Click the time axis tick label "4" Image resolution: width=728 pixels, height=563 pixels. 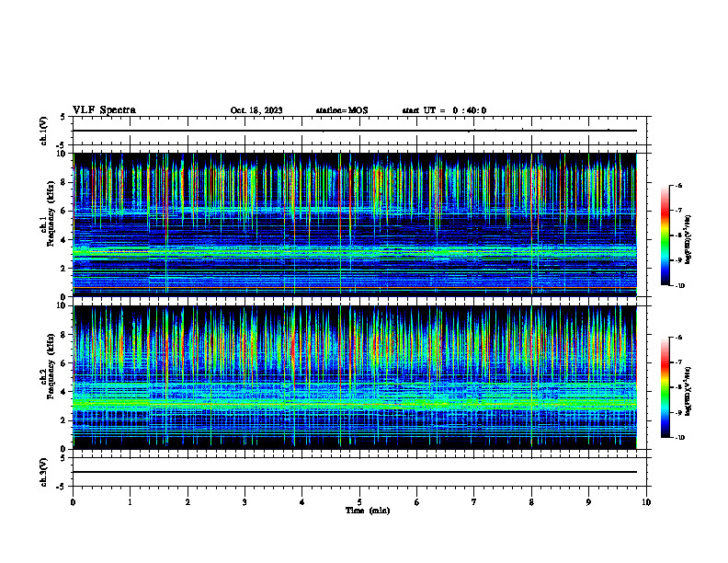302,502
